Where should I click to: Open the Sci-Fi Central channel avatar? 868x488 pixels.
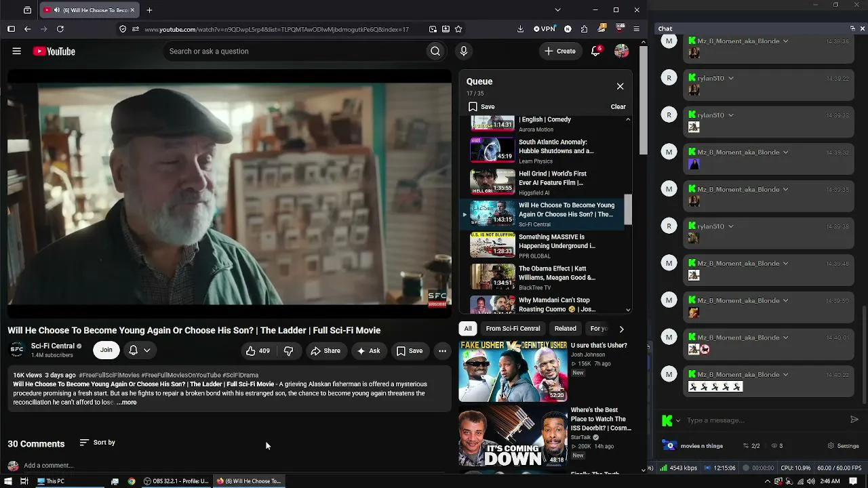click(x=17, y=350)
